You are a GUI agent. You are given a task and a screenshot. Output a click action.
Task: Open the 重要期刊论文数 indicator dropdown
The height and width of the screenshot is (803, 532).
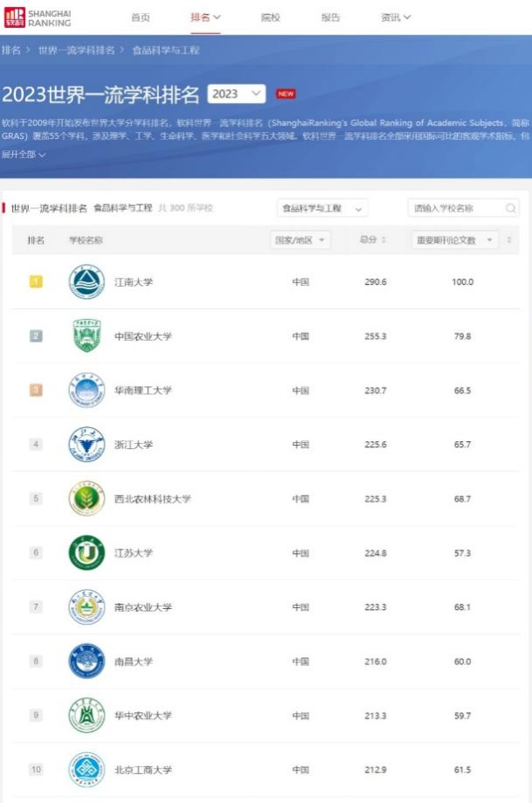click(454, 240)
